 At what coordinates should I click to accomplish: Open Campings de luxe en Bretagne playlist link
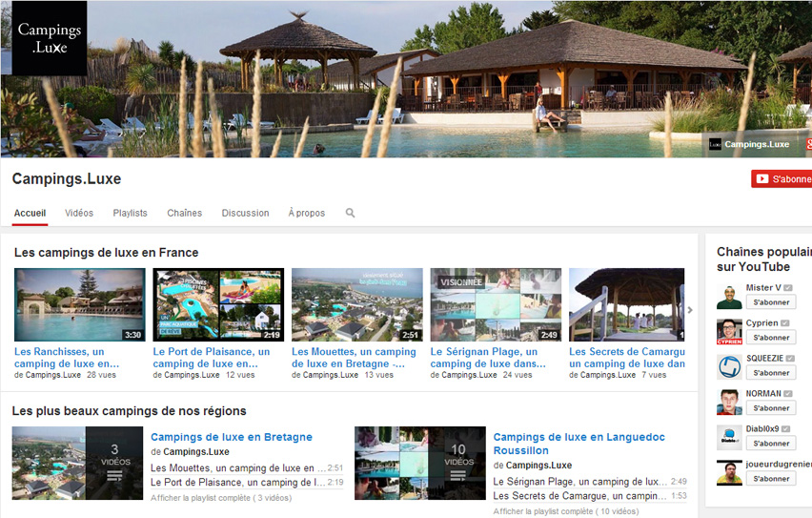(232, 437)
